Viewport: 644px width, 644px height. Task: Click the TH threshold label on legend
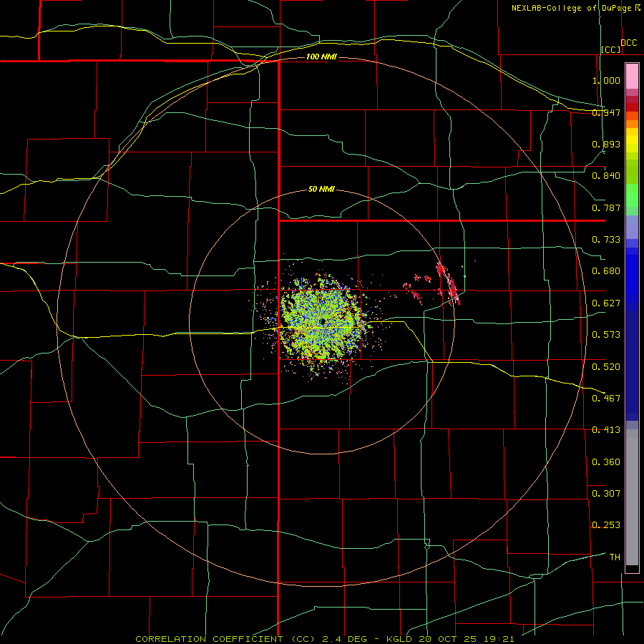615,557
